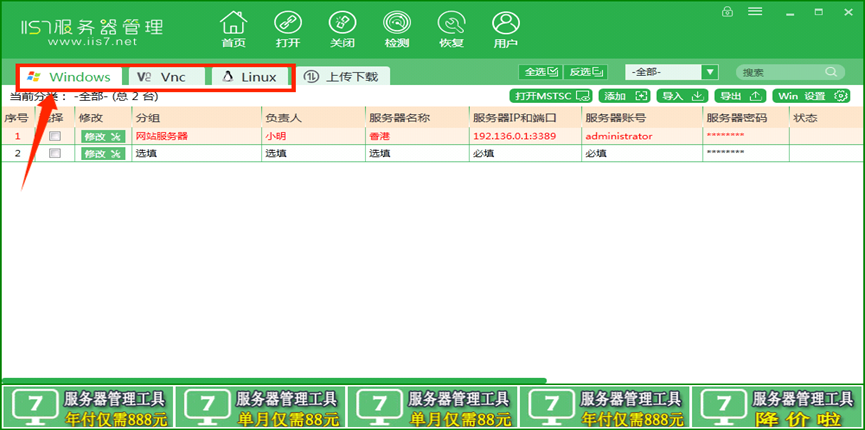Click the 添加 button

pos(624,96)
